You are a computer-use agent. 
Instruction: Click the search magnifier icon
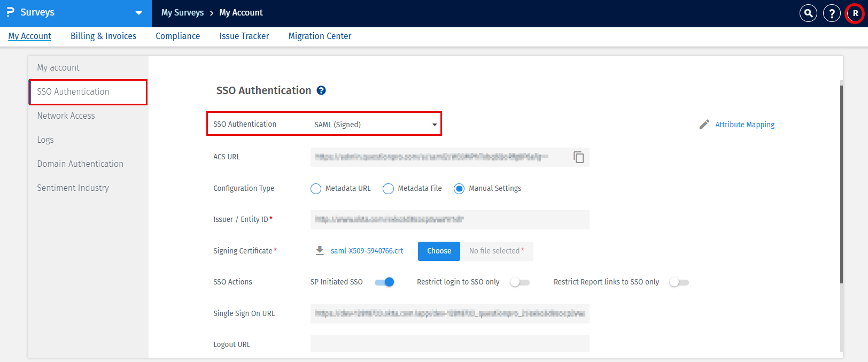(808, 13)
